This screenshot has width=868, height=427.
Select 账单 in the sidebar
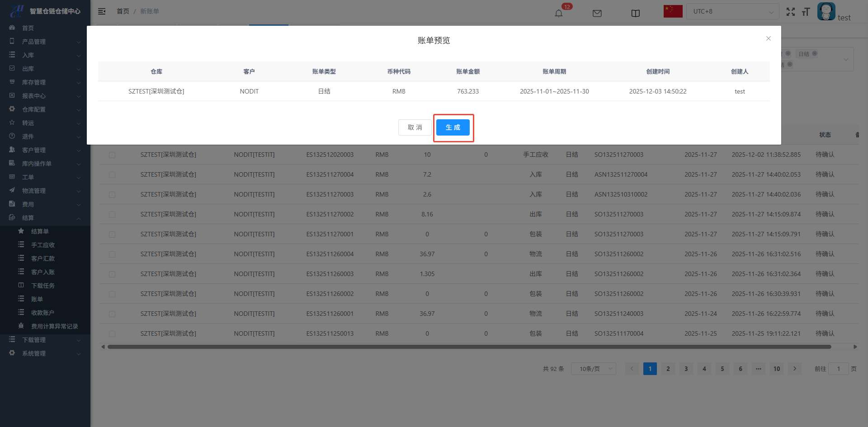point(37,299)
